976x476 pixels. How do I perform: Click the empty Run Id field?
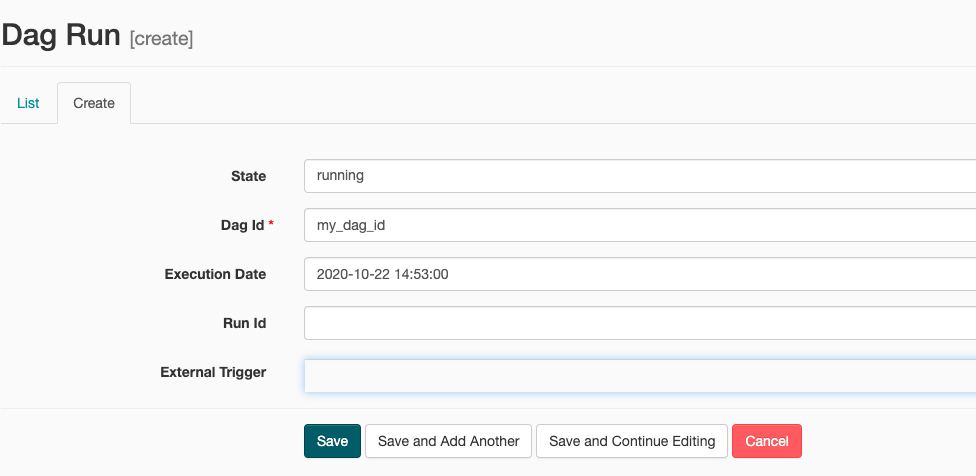click(x=640, y=323)
